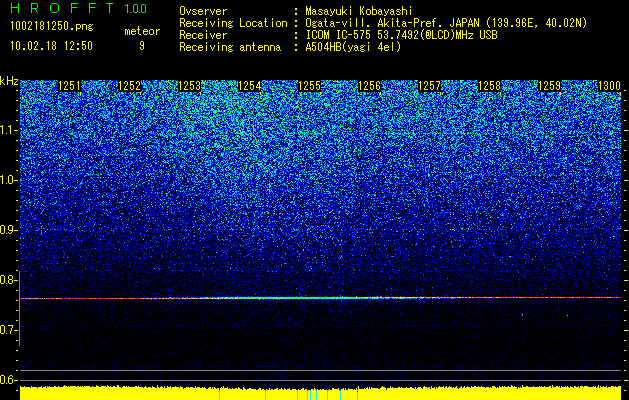Click the HROFFT 1.0.0 title text

79,8
